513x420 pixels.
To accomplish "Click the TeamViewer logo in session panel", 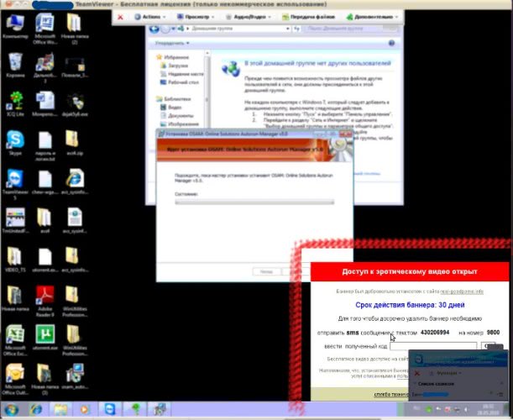I will (419, 360).
